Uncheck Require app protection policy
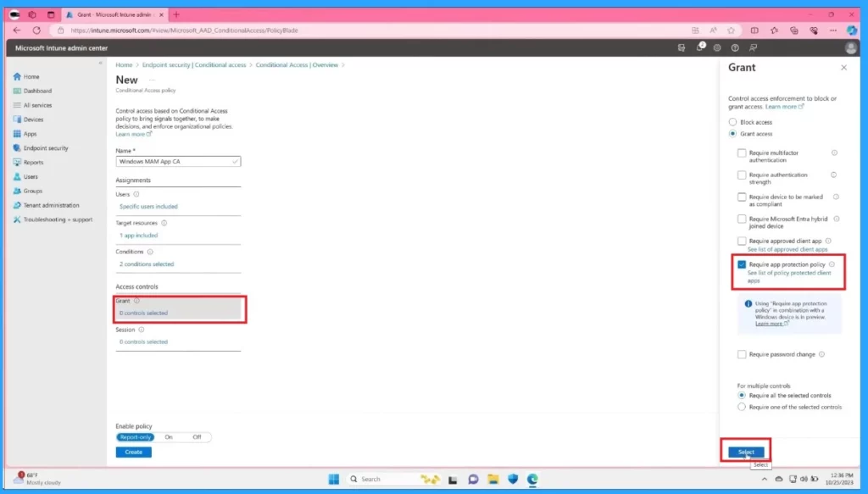The width and height of the screenshot is (868, 494). (x=742, y=264)
